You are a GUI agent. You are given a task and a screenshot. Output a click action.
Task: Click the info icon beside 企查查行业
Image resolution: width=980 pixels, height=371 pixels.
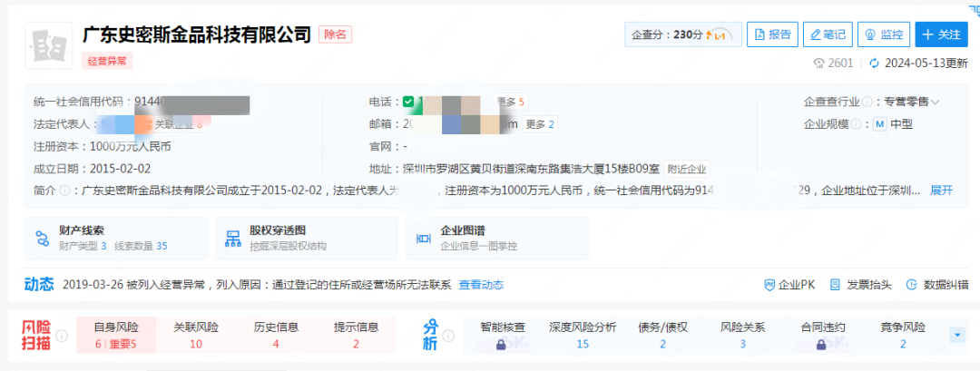tap(867, 102)
